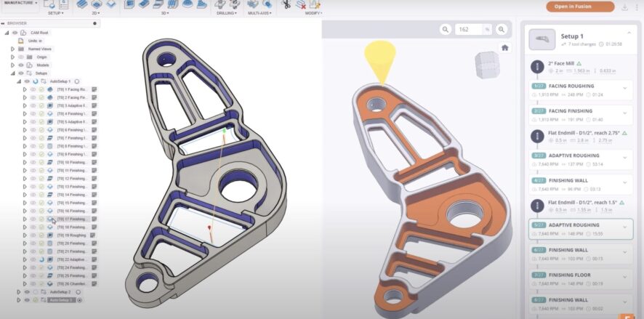Screen dimensions: 644x319
Task: Click notes icon of [T9] 5 Adaptive row
Action: [x=94, y=121]
